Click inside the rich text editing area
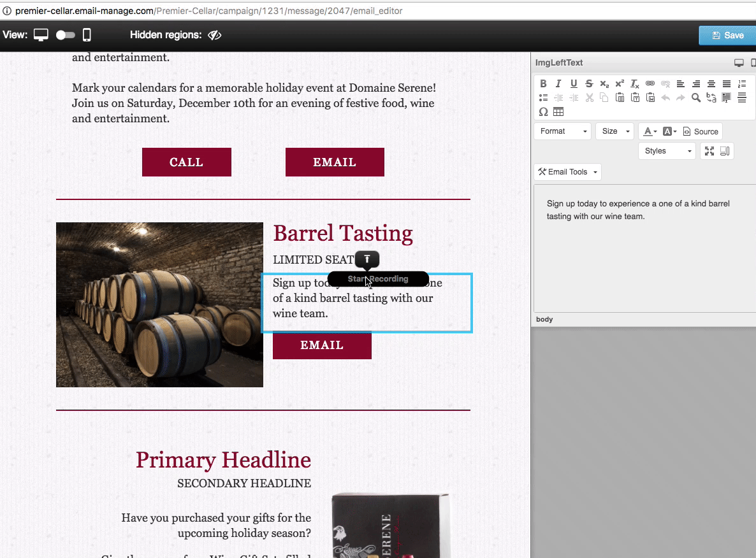 644,248
